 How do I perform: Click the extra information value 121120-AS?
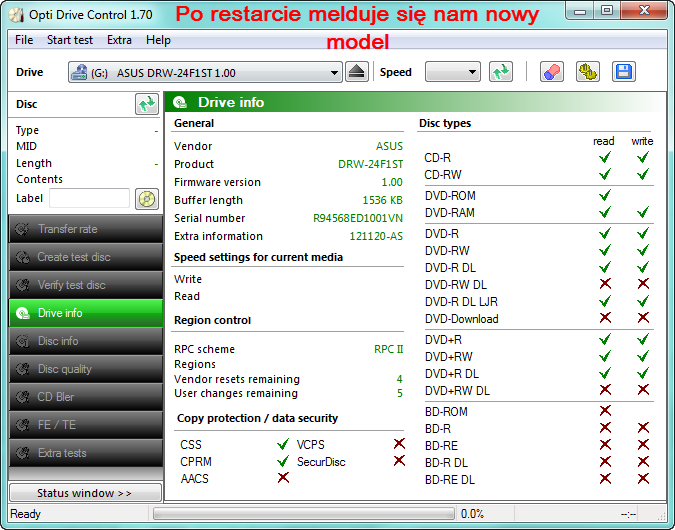coord(376,236)
